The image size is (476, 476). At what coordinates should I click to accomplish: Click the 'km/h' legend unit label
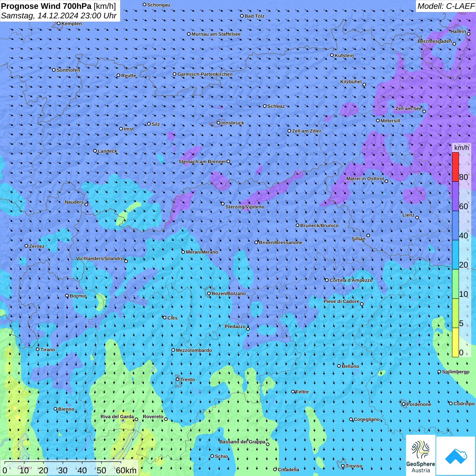tap(462, 148)
